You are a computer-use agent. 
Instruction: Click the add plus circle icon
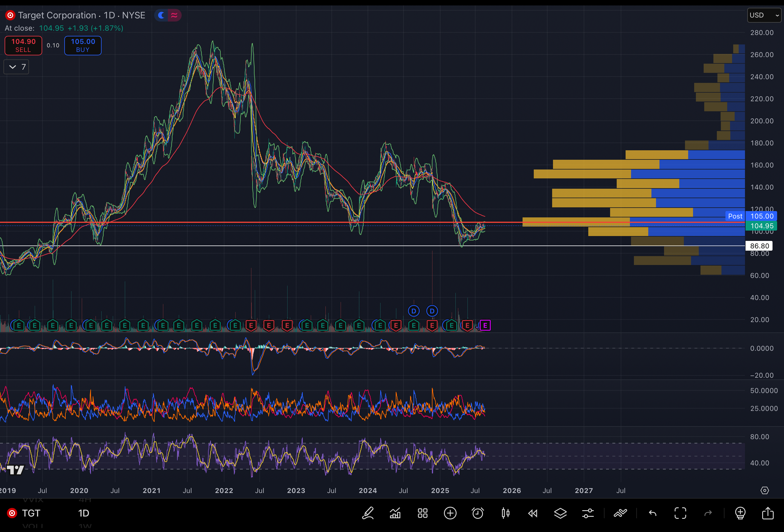pos(450,513)
